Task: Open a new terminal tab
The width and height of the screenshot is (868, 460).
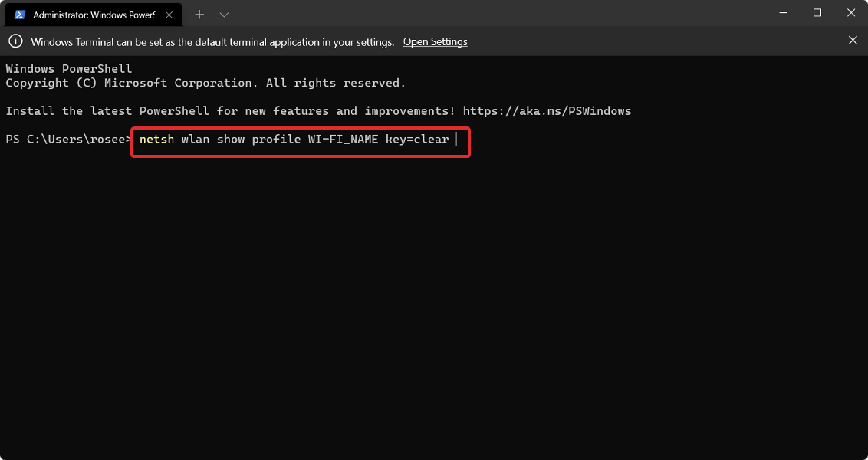Action: 199,15
